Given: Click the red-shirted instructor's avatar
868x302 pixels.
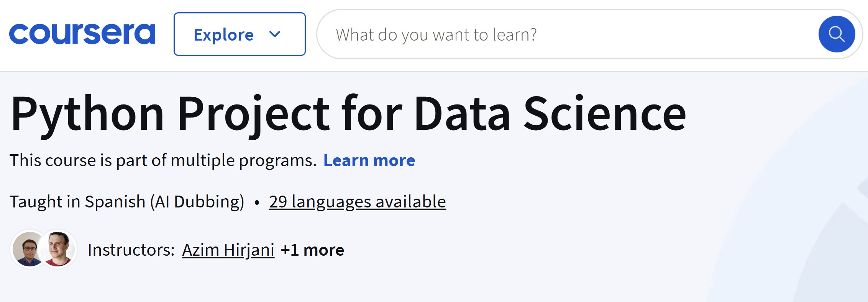Looking at the screenshot, I should click(x=59, y=250).
